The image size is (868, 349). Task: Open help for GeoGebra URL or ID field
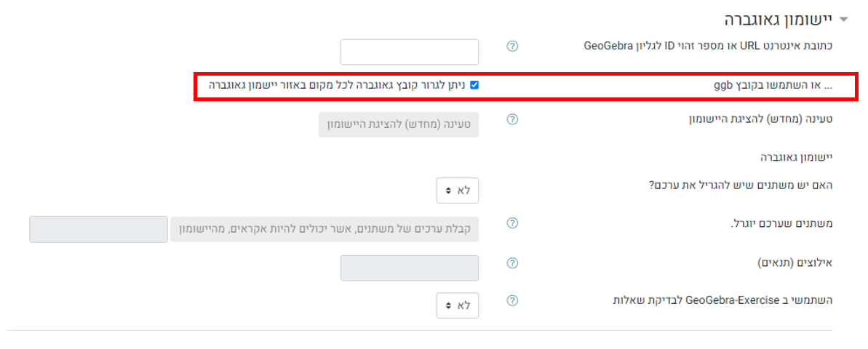coord(513,47)
